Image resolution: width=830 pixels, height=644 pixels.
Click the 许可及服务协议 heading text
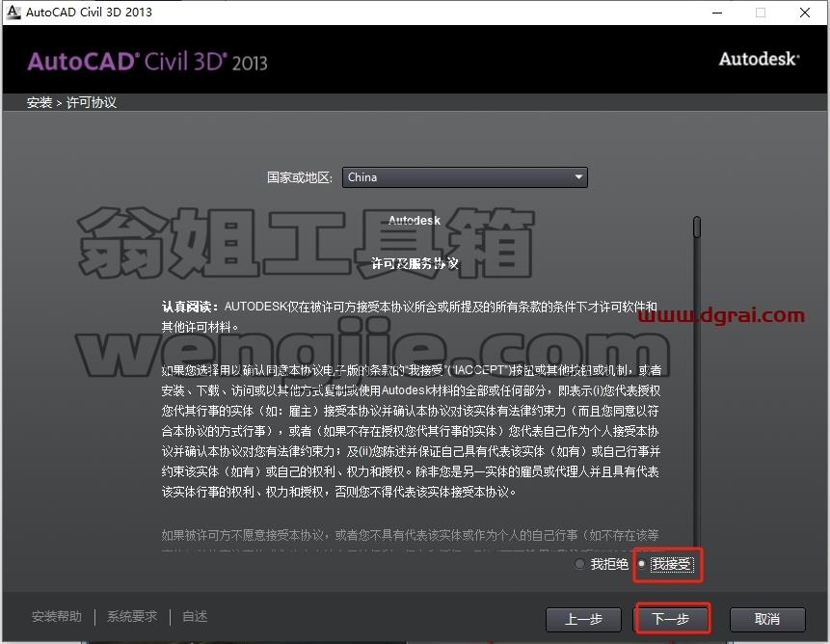[415, 263]
